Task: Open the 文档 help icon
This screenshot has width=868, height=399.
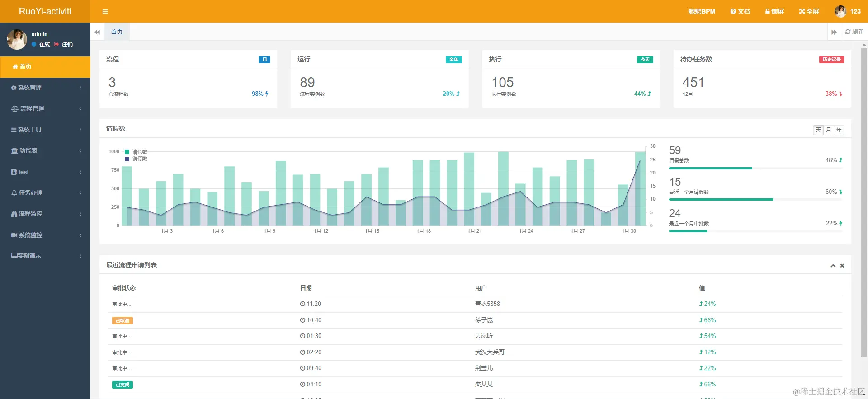Action: coord(733,11)
